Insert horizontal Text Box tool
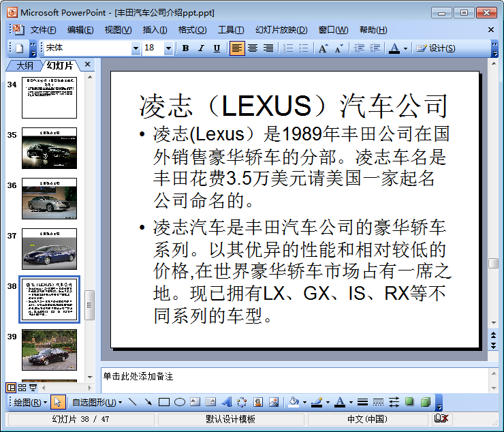 pyautogui.click(x=195, y=402)
